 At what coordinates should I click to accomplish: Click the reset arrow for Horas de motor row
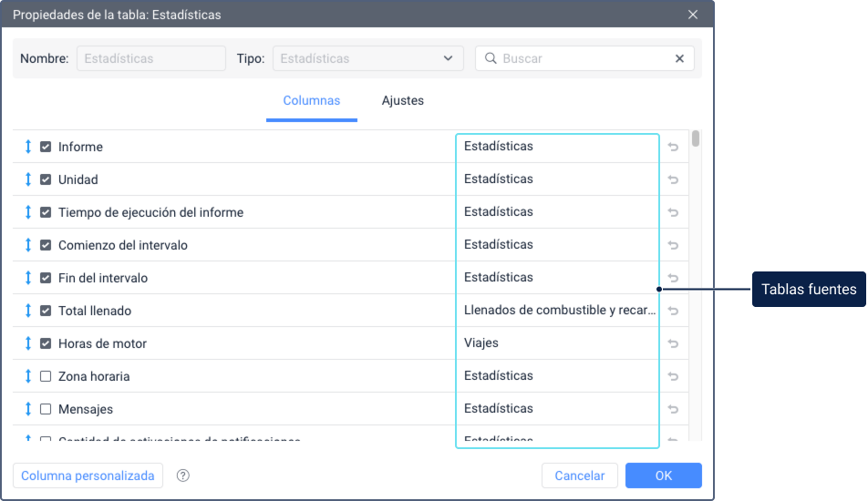673,343
